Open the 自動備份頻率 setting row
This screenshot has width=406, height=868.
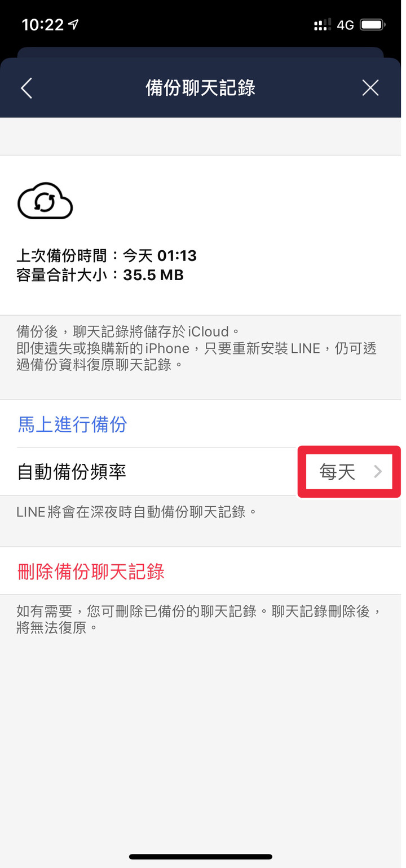203,472
